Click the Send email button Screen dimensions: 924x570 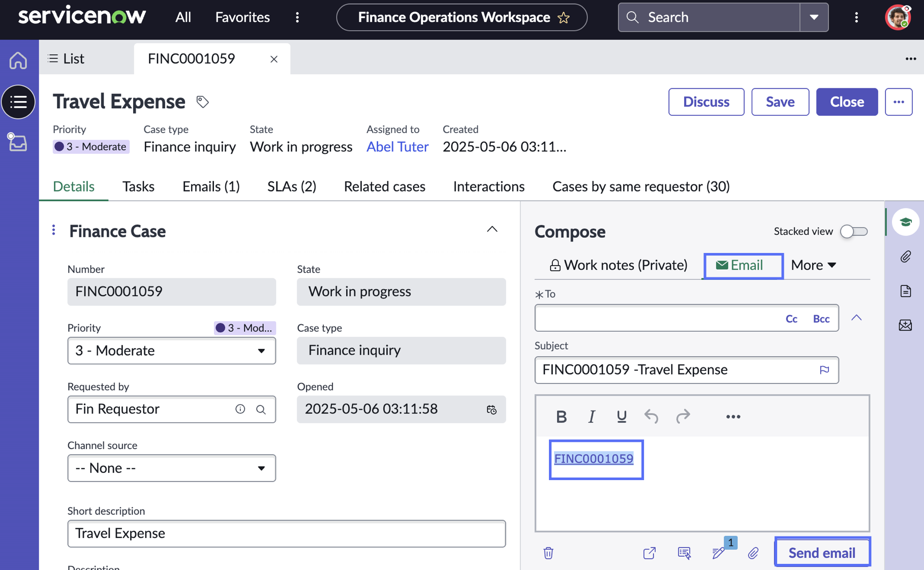822,552
